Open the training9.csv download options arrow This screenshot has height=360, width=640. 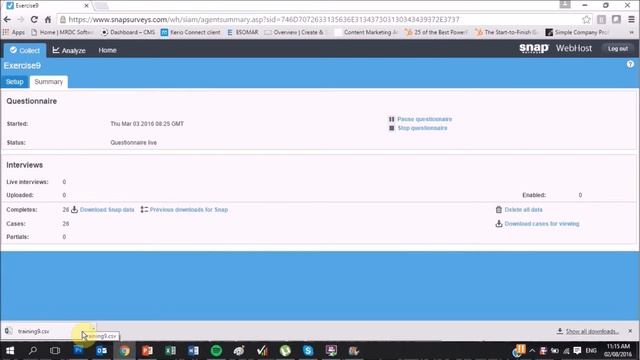pos(93,329)
